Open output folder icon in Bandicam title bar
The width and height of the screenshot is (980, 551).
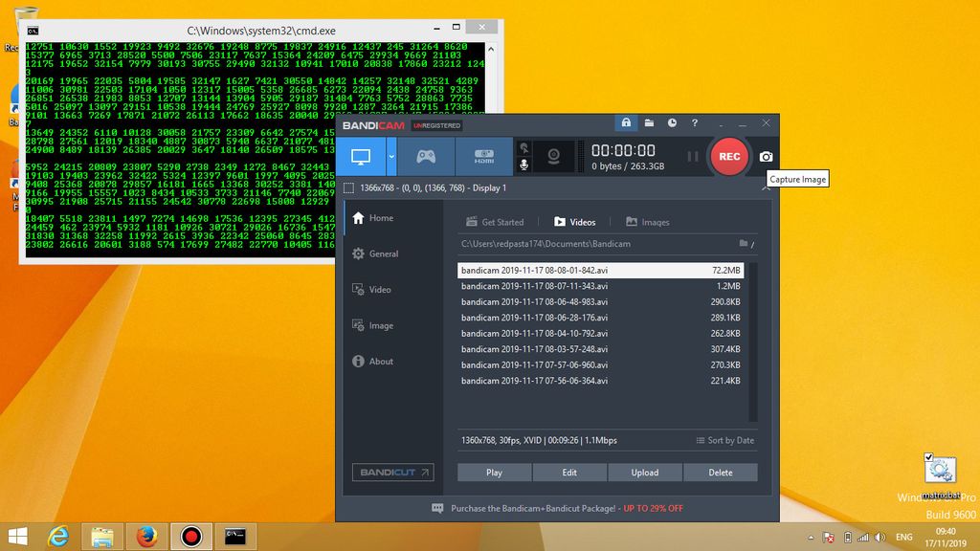click(650, 123)
